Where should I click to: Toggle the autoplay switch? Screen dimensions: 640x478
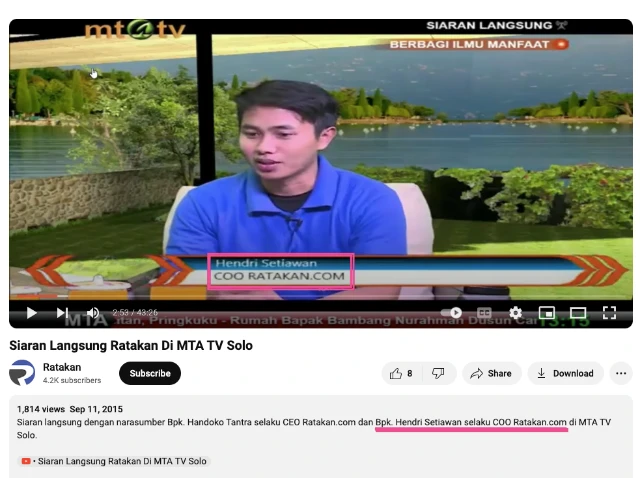click(451, 313)
